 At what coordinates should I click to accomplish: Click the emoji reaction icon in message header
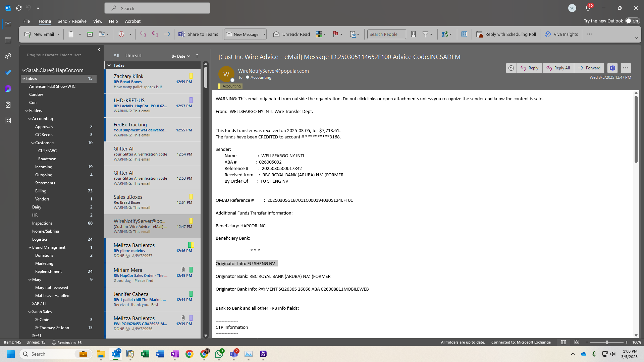click(511, 68)
